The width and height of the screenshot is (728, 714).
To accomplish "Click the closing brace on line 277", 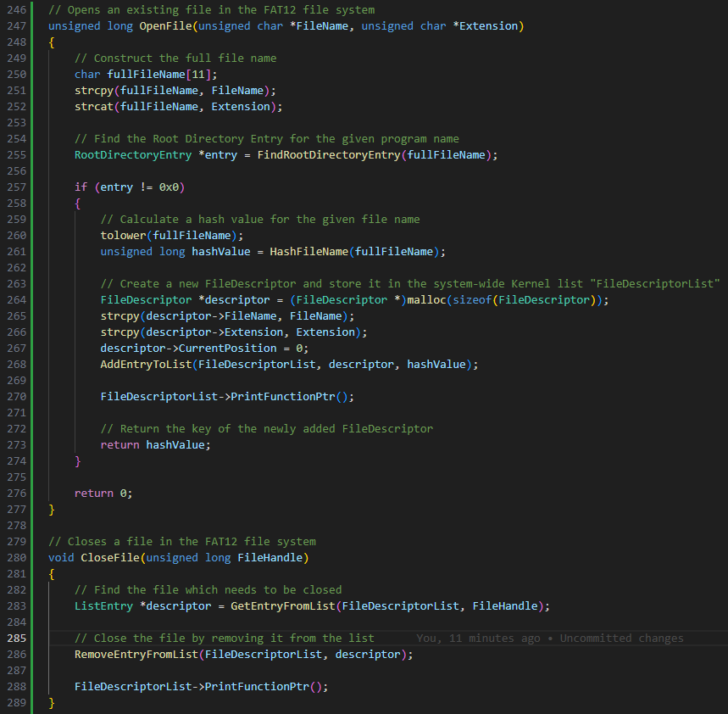I will click(52, 509).
